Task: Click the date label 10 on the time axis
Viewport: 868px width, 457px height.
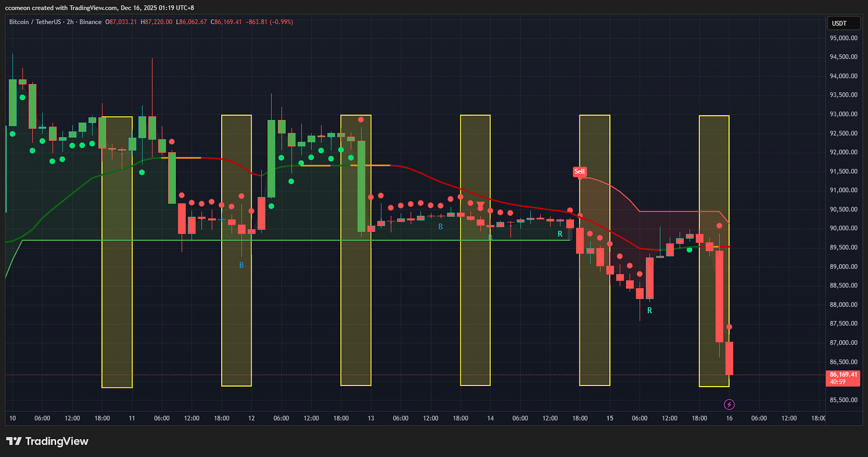Action: (x=13, y=419)
